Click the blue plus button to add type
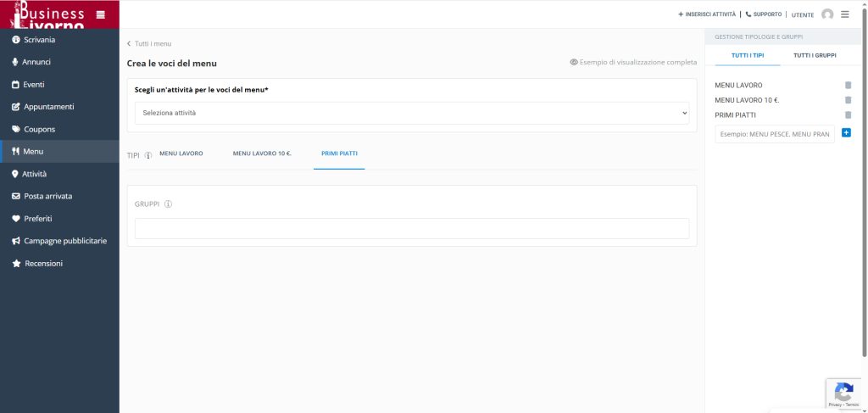The width and height of the screenshot is (868, 413). tap(846, 133)
